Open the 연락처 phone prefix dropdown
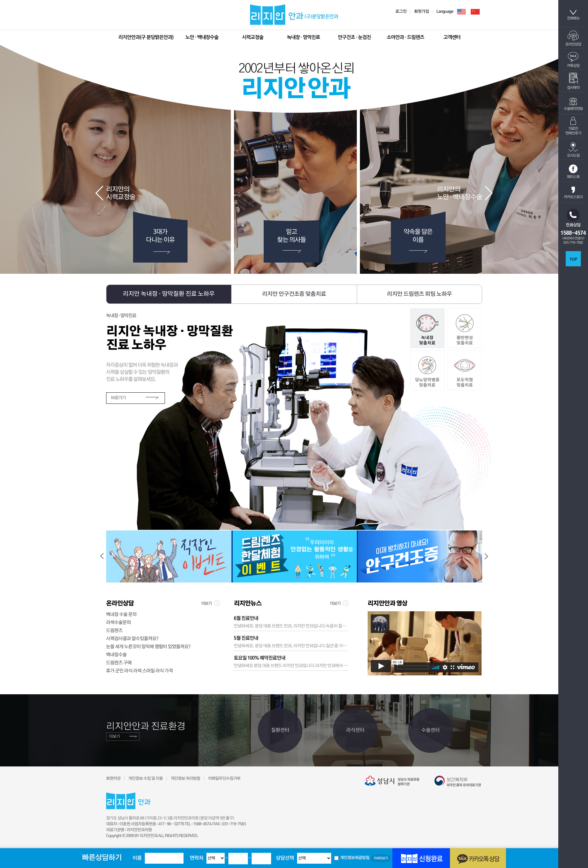 pyautogui.click(x=215, y=858)
